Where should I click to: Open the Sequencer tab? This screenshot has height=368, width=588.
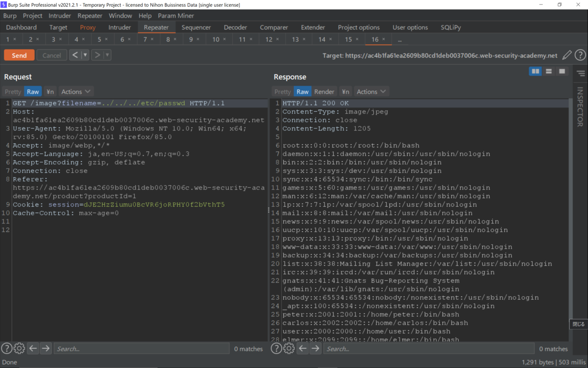(x=196, y=27)
